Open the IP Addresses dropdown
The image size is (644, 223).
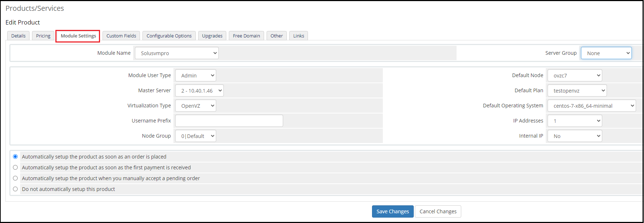575,121
